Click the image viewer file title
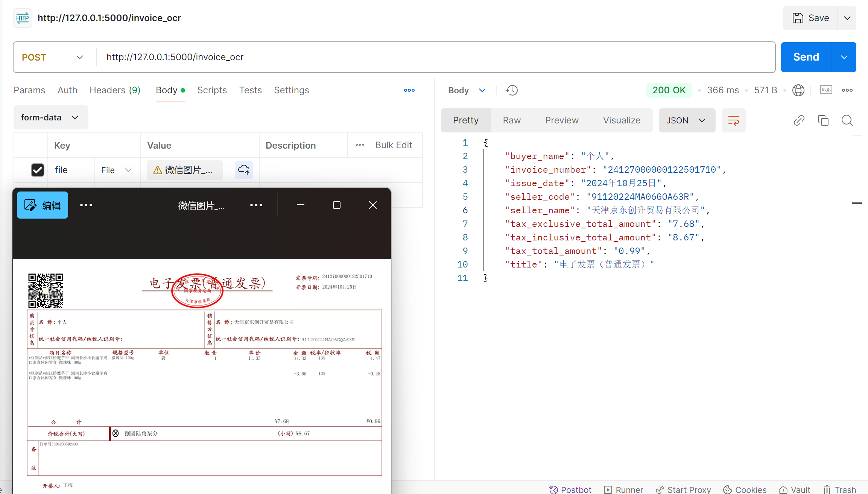 [201, 205]
